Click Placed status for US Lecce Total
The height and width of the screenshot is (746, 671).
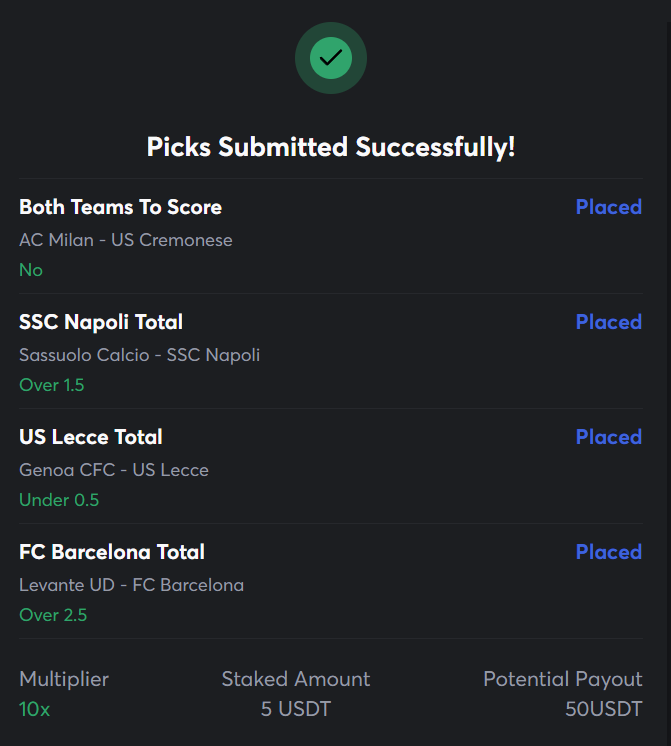pyautogui.click(x=609, y=437)
